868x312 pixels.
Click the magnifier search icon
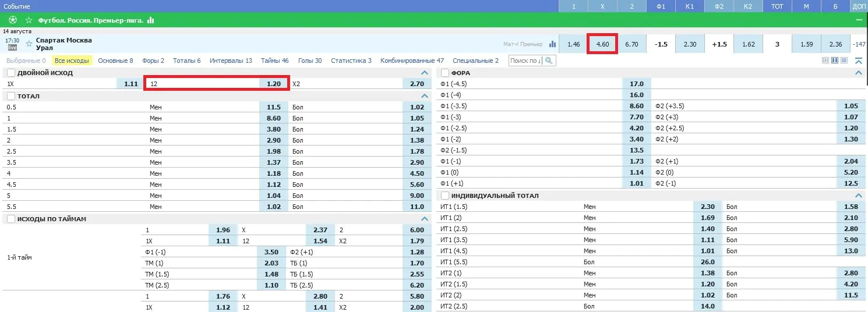[x=549, y=61]
